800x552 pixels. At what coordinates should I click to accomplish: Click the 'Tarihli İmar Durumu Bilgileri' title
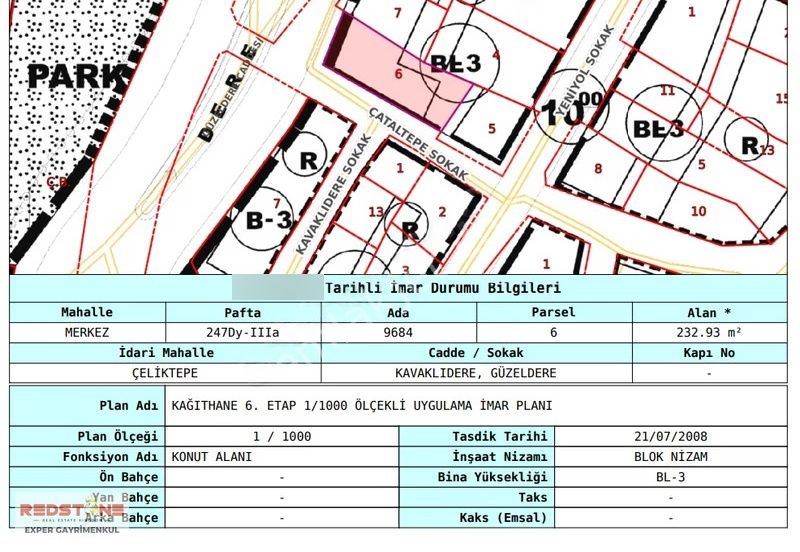443,288
